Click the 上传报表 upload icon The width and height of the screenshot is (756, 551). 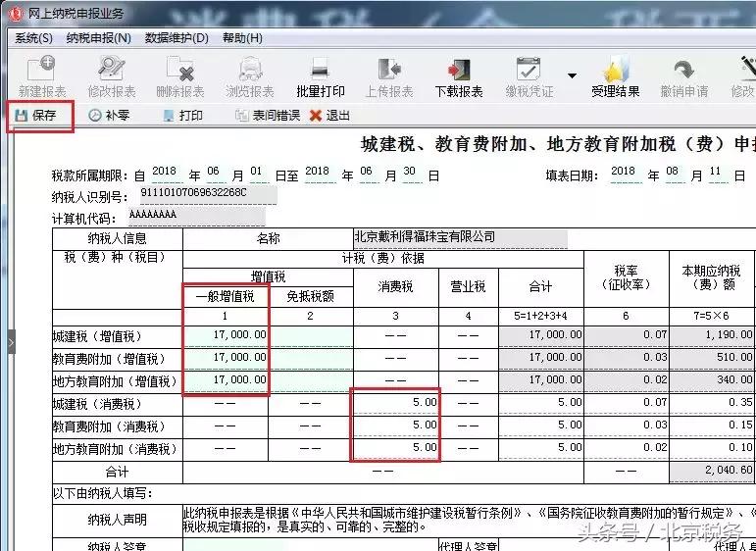tap(389, 77)
